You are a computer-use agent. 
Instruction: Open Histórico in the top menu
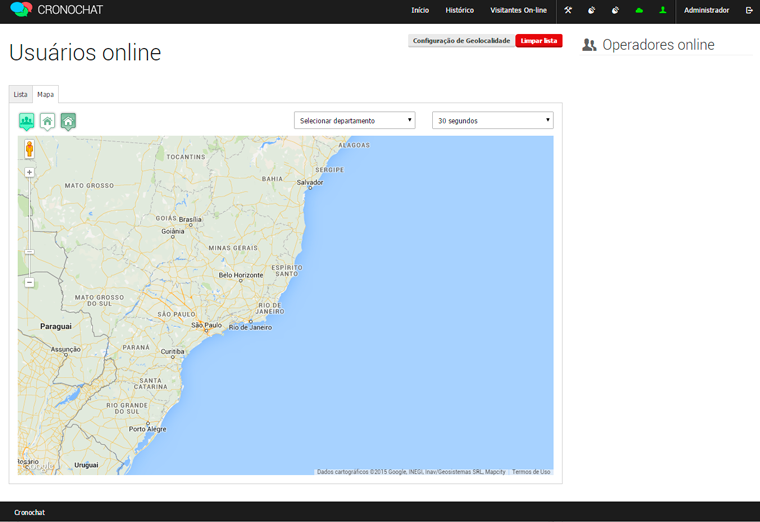pyautogui.click(x=459, y=10)
